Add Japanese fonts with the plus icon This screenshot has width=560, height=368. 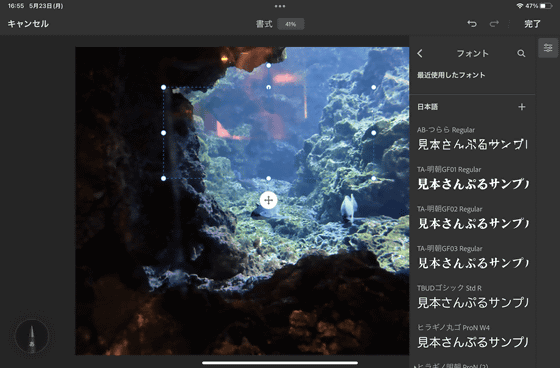point(521,107)
